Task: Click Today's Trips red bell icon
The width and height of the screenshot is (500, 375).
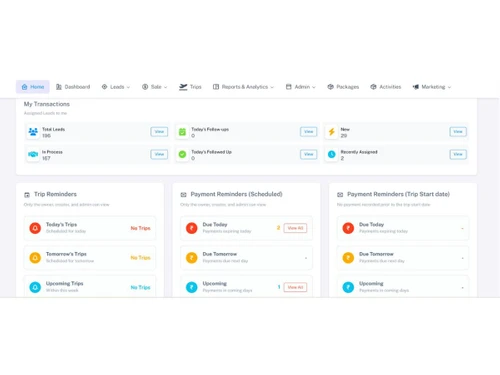Action: click(x=35, y=228)
